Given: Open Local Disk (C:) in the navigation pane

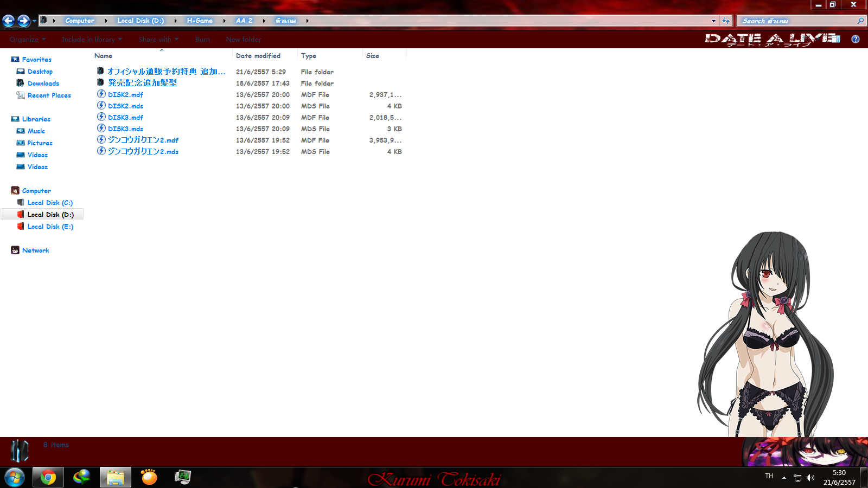Looking at the screenshot, I should coord(50,202).
